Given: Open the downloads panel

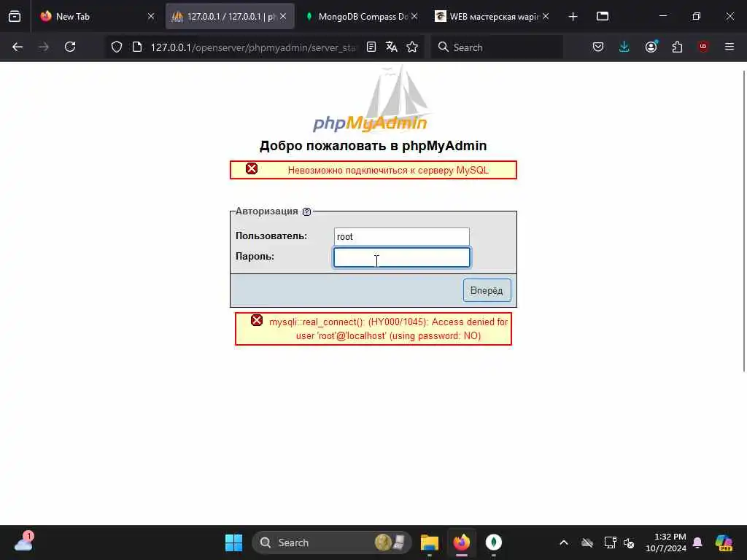Looking at the screenshot, I should click(x=624, y=47).
